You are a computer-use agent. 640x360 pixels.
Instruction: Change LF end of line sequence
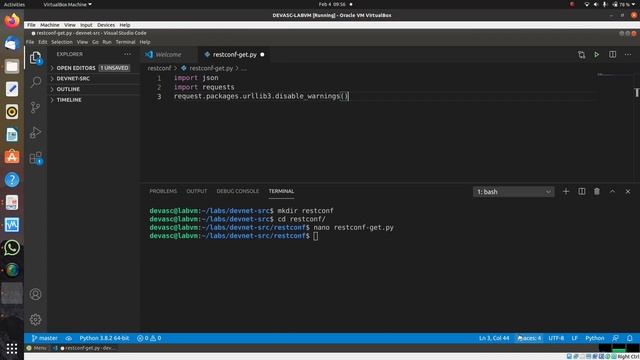coord(574,338)
